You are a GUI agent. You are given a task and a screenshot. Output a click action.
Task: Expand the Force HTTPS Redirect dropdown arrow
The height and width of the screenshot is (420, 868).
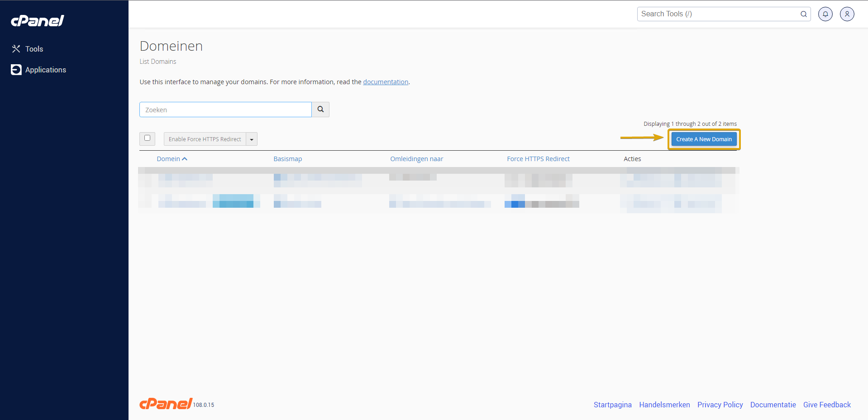(x=252, y=139)
